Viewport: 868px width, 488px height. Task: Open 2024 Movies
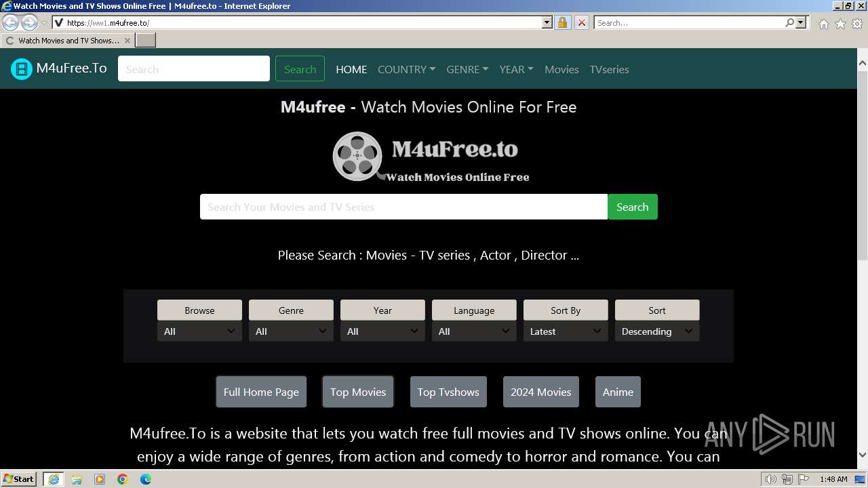click(541, 392)
